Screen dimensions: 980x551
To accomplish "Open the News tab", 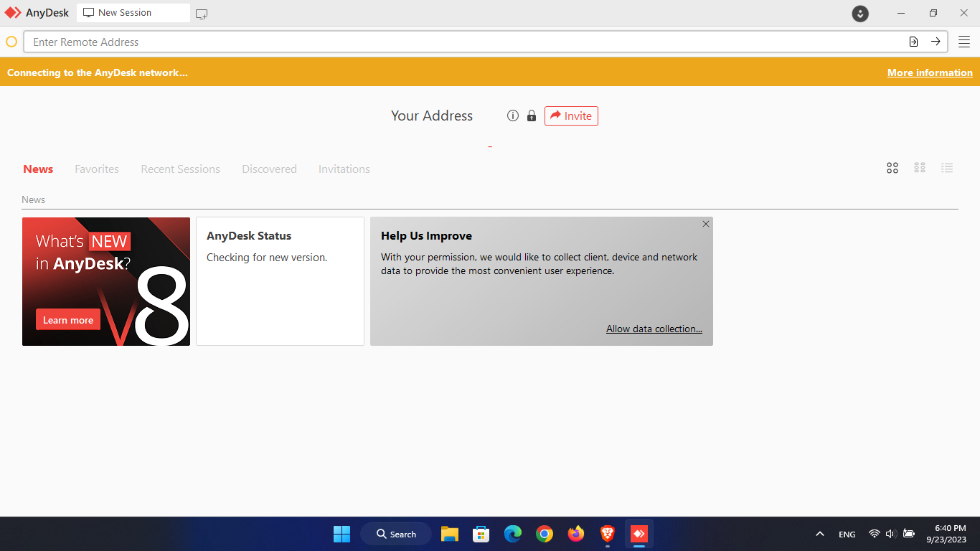I will tap(38, 169).
